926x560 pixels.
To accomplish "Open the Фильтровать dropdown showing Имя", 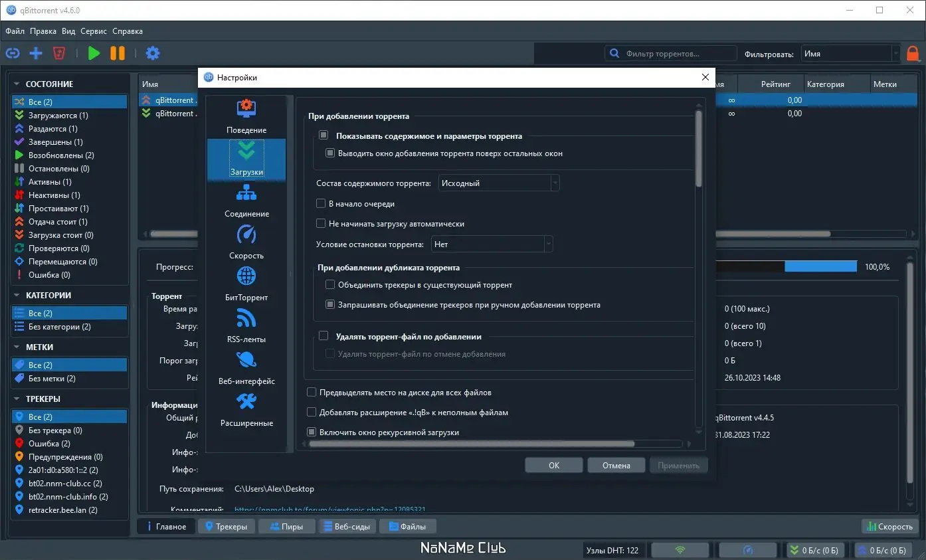I will click(x=850, y=54).
